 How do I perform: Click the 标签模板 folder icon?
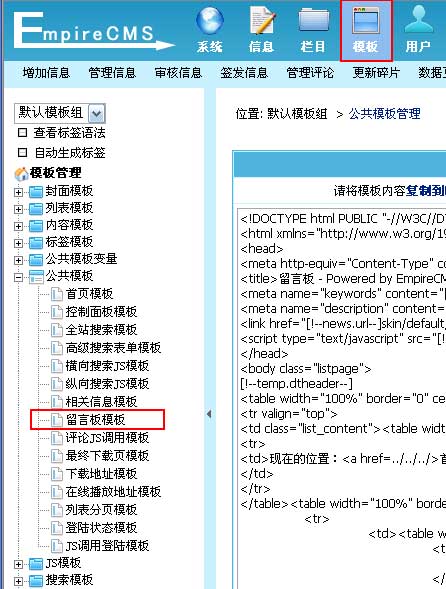(36, 243)
